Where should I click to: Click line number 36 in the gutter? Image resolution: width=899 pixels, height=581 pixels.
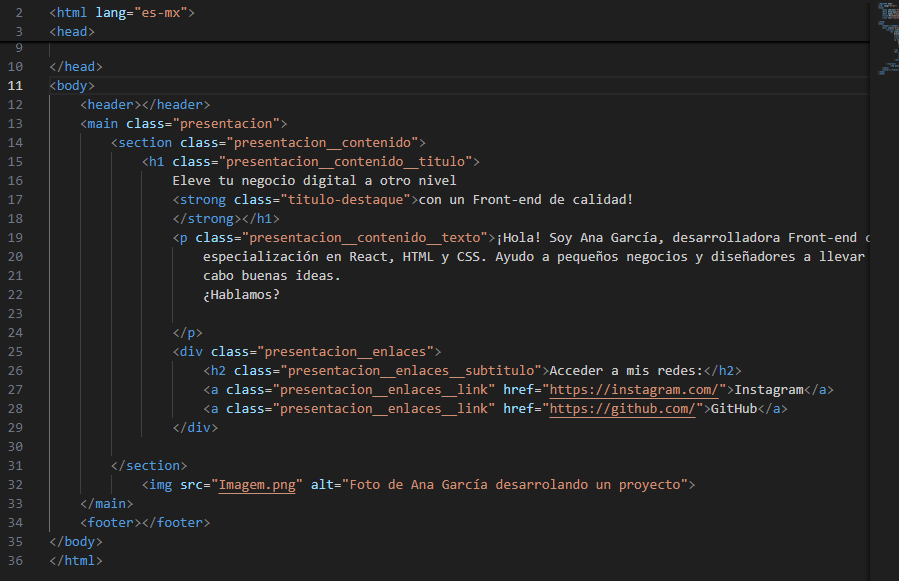coord(15,560)
